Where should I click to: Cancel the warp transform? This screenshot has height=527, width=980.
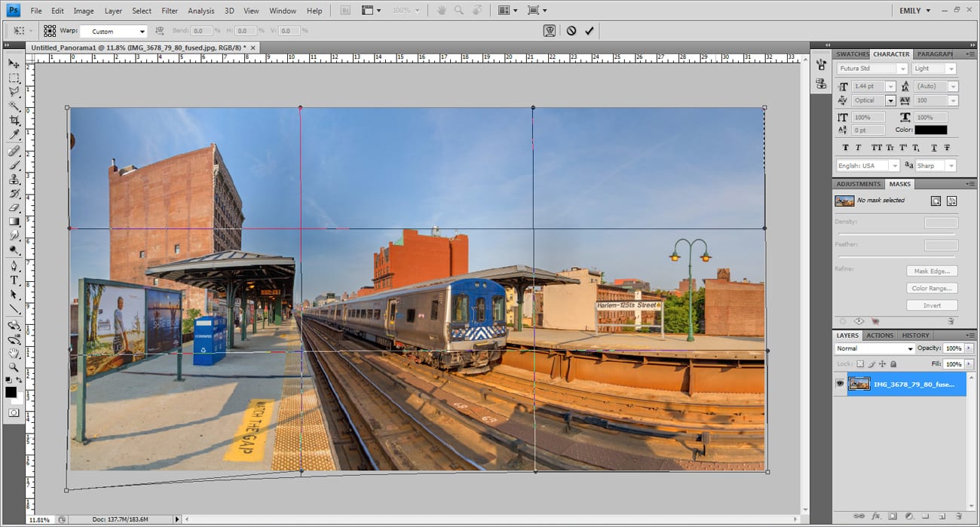[x=571, y=31]
